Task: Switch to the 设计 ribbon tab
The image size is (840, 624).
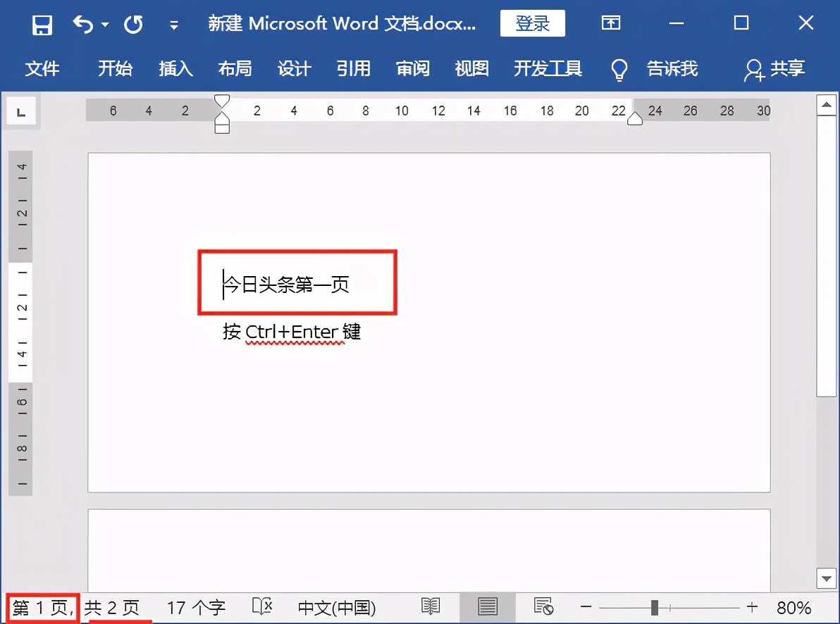Action: point(294,68)
